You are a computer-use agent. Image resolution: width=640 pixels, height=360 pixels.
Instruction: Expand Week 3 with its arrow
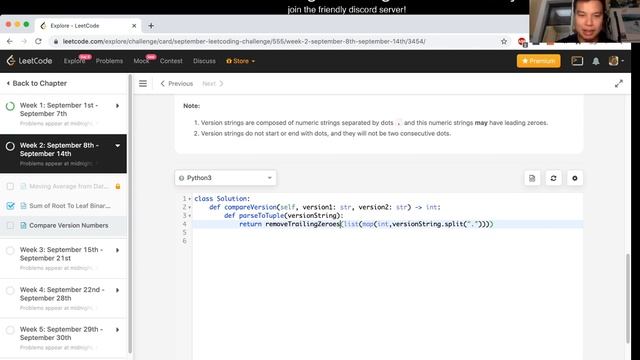click(x=118, y=250)
